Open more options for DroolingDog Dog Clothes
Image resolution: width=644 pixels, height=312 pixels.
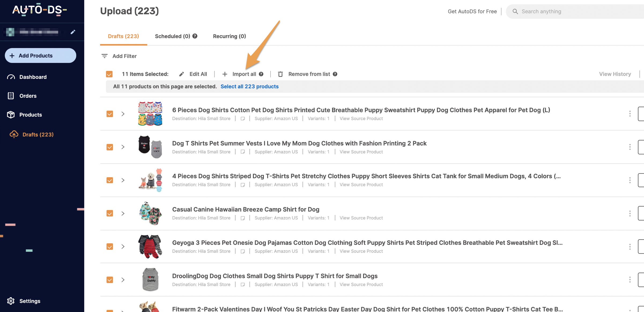tap(630, 280)
